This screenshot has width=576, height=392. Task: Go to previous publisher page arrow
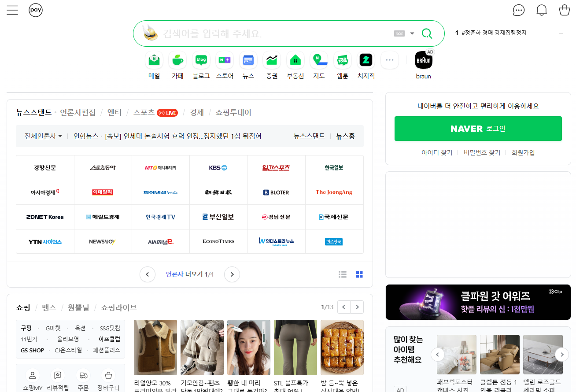(x=148, y=274)
